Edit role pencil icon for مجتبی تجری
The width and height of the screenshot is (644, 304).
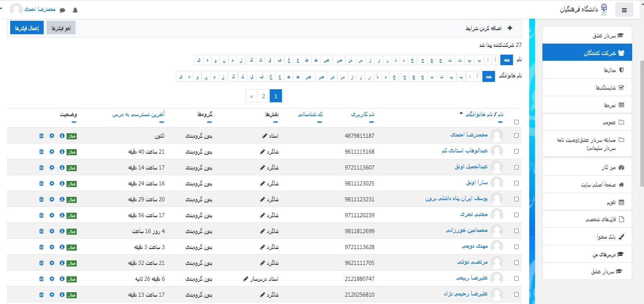[x=262, y=215]
